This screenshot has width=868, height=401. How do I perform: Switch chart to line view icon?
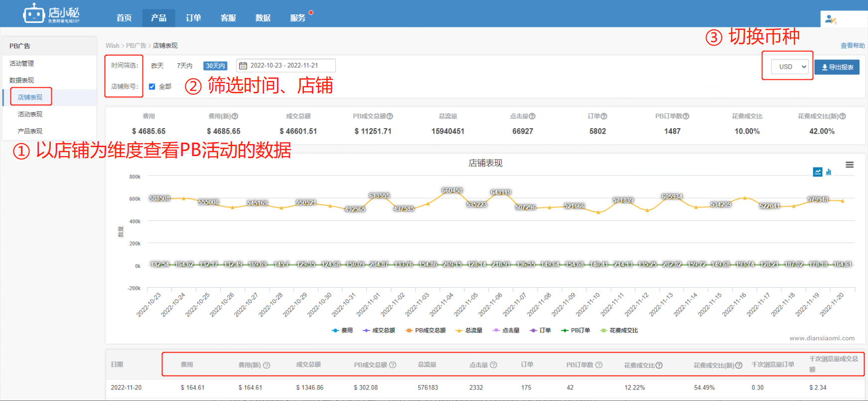coord(818,172)
